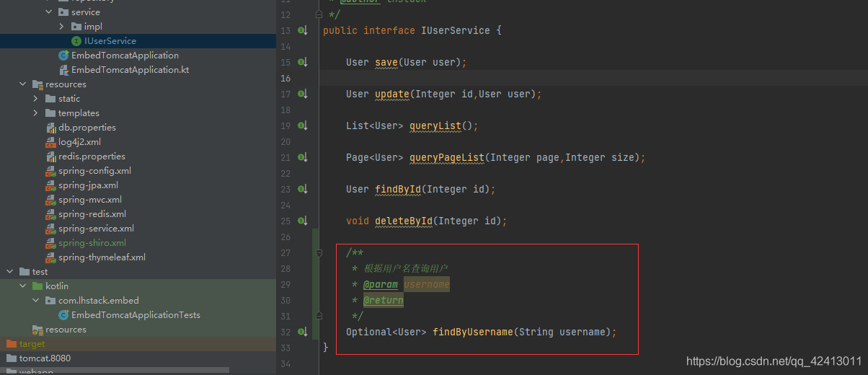Click the findByUsername method name
This screenshot has height=375, width=868.
click(x=473, y=332)
